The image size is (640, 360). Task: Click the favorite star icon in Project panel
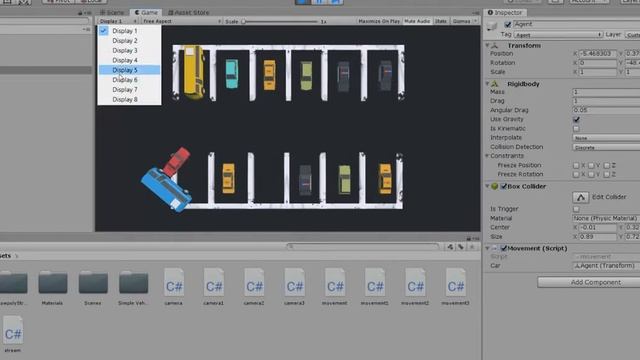point(472,247)
